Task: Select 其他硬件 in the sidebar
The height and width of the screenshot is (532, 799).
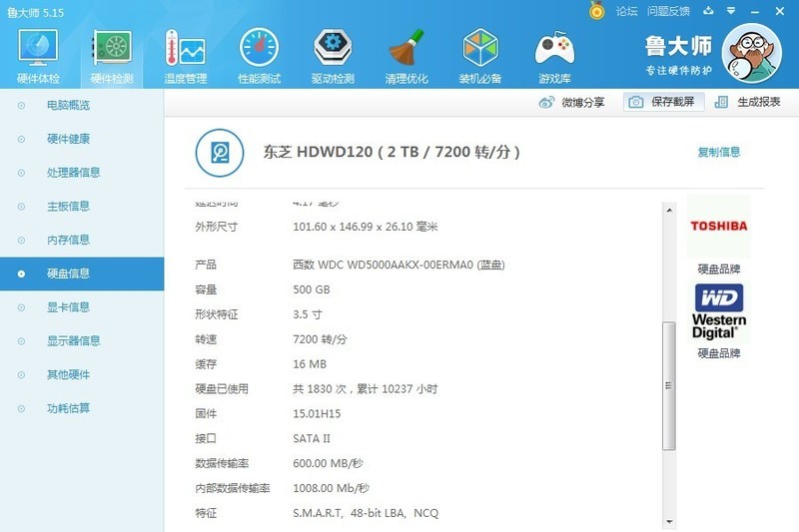Action: click(x=82, y=374)
